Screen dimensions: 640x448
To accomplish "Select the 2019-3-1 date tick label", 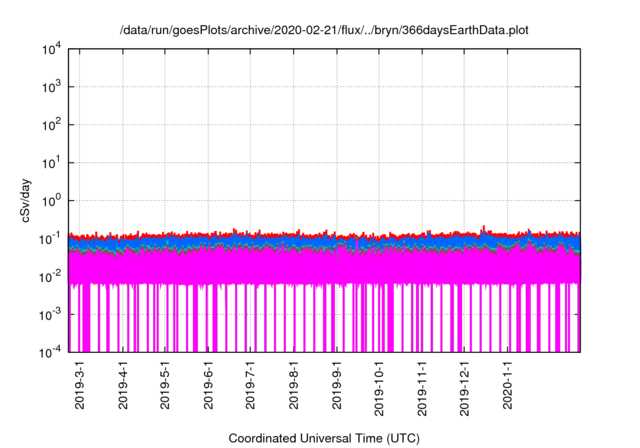I will [x=80, y=387].
